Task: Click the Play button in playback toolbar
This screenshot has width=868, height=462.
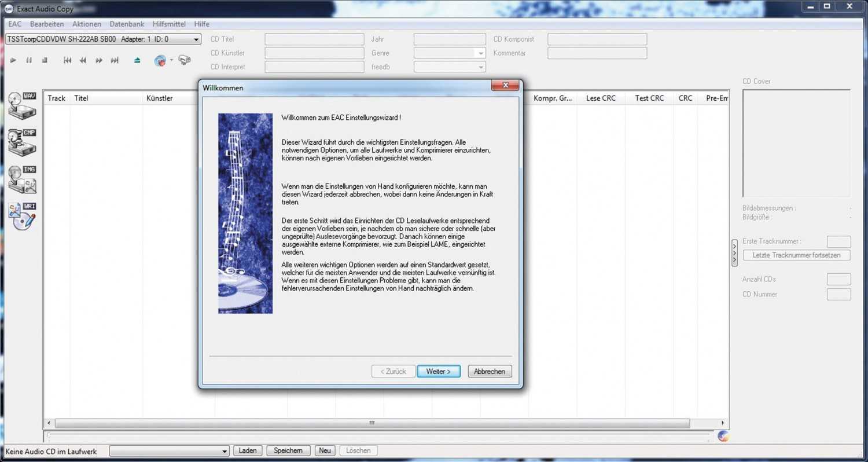Action: tap(13, 60)
